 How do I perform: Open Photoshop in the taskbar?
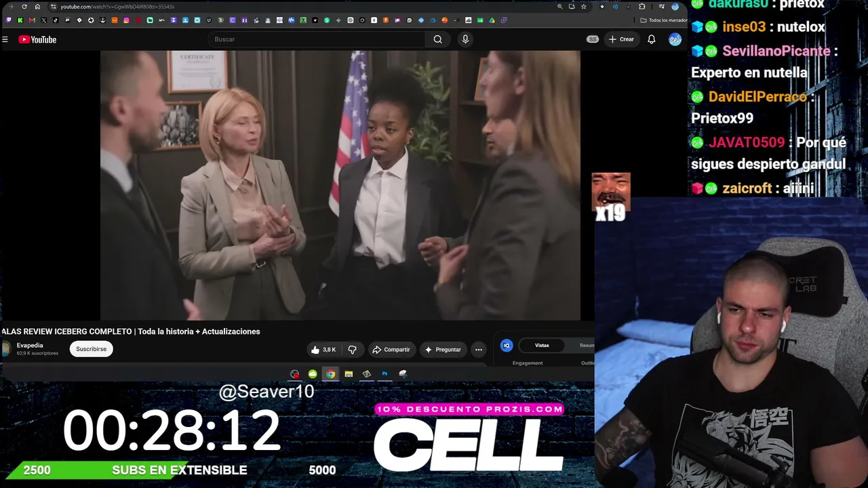click(x=384, y=374)
